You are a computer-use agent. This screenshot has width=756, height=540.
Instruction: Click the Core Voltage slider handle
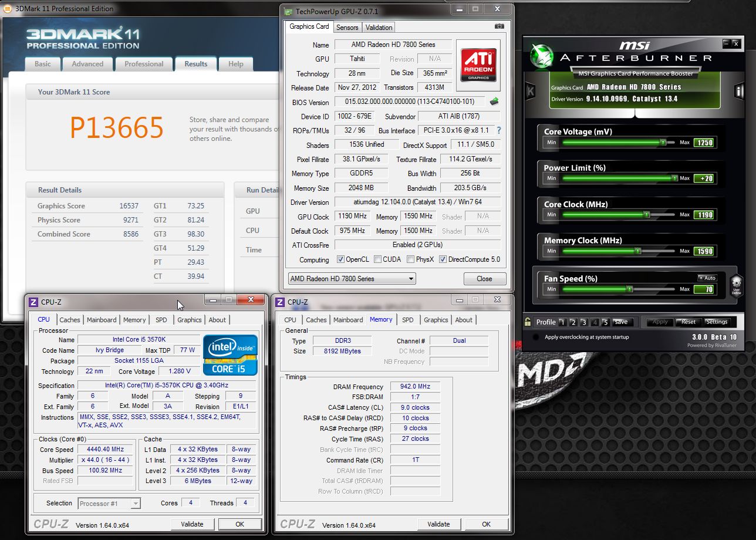tap(663, 142)
